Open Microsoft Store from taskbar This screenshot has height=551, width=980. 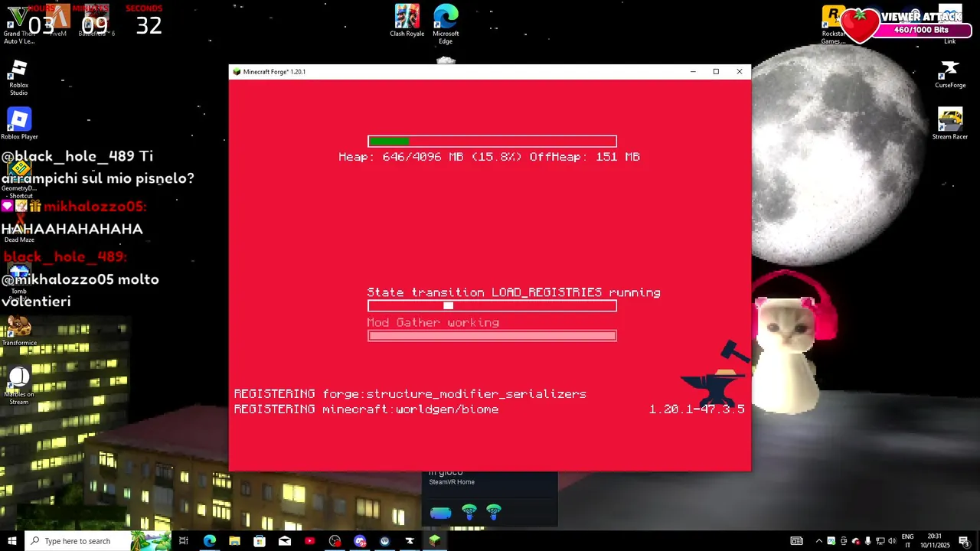[260, 541]
